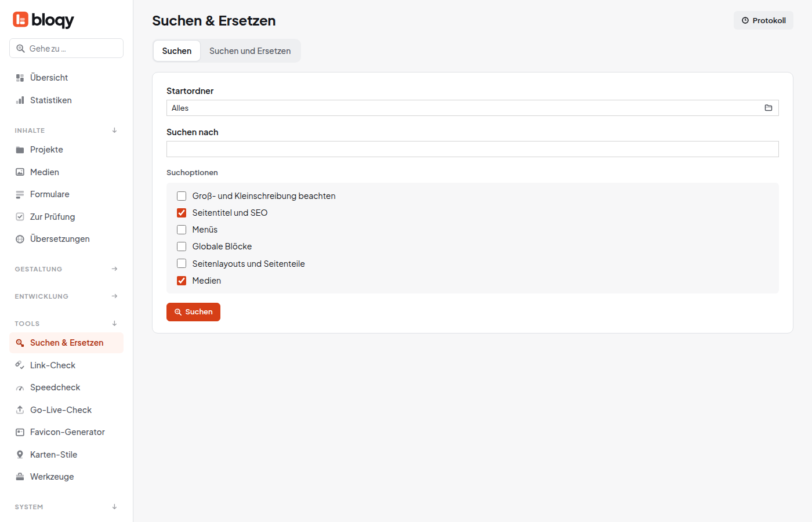
Task: Open Speedcheck in the sidebar menu
Action: [x=66, y=387]
